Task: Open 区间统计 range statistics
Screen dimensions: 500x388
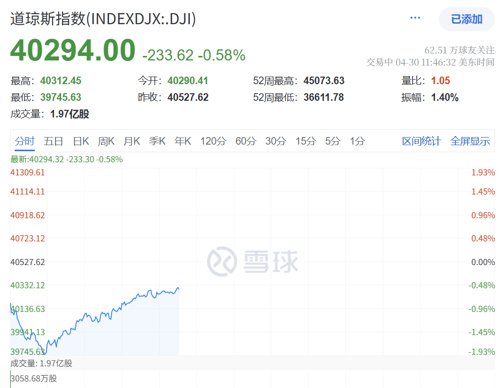Action: [421, 141]
